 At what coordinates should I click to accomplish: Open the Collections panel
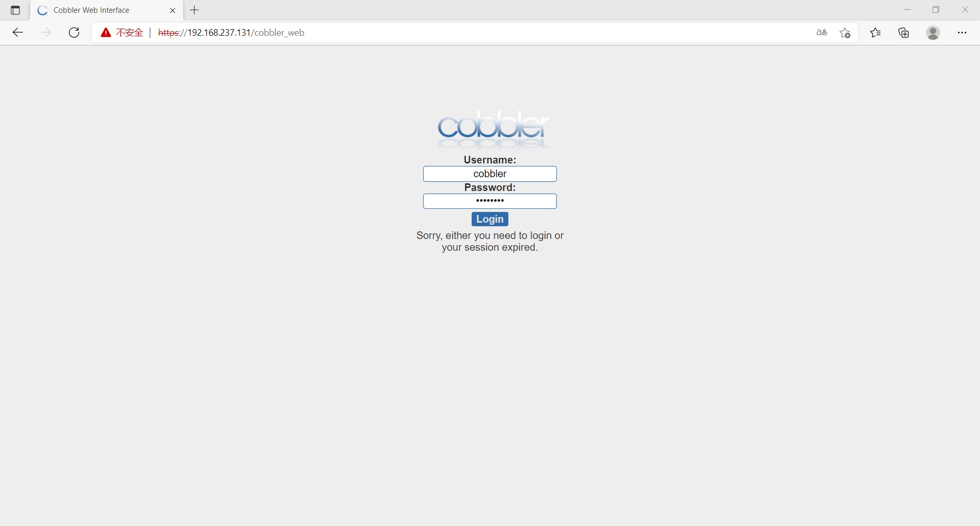(904, 33)
